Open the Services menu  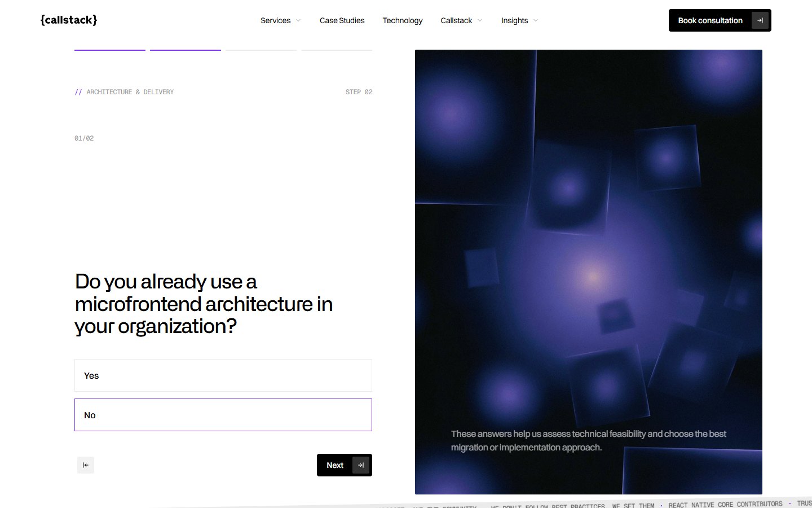(x=276, y=21)
